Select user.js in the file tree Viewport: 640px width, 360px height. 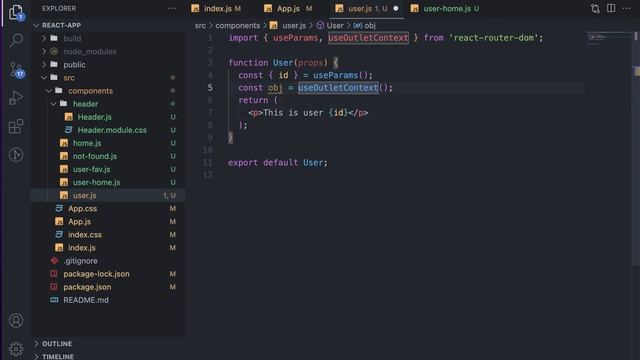pos(84,196)
